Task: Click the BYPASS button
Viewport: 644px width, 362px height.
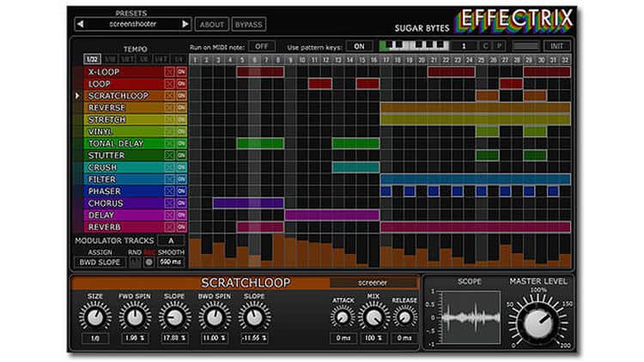Action: [x=249, y=25]
